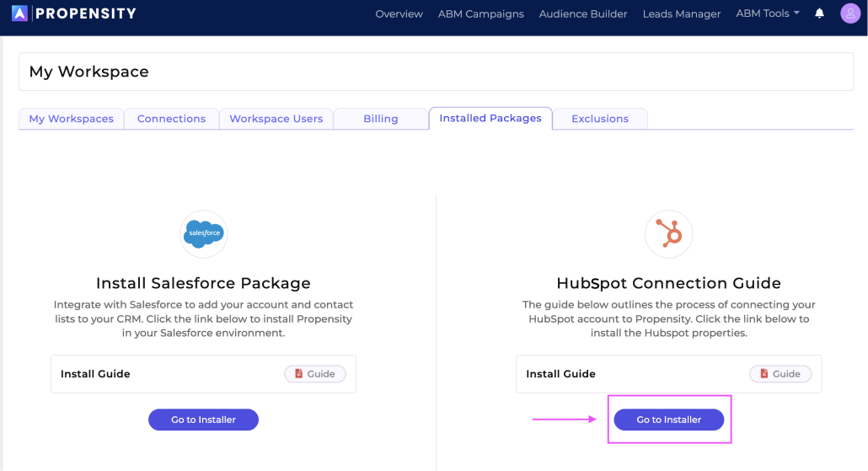The height and width of the screenshot is (471, 868).
Task: Switch to the Exclusions tab
Action: (x=600, y=119)
